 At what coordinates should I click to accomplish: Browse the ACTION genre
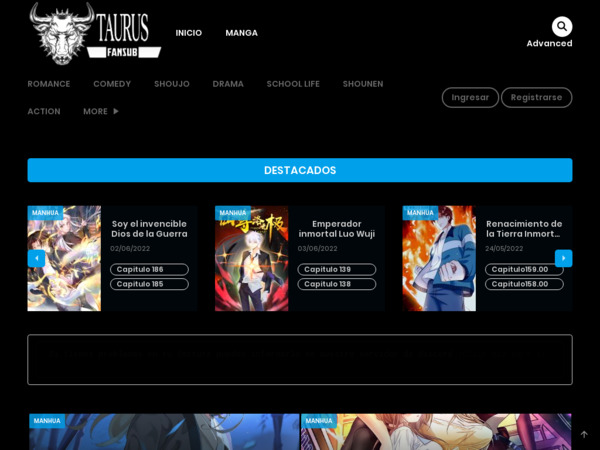[44, 111]
